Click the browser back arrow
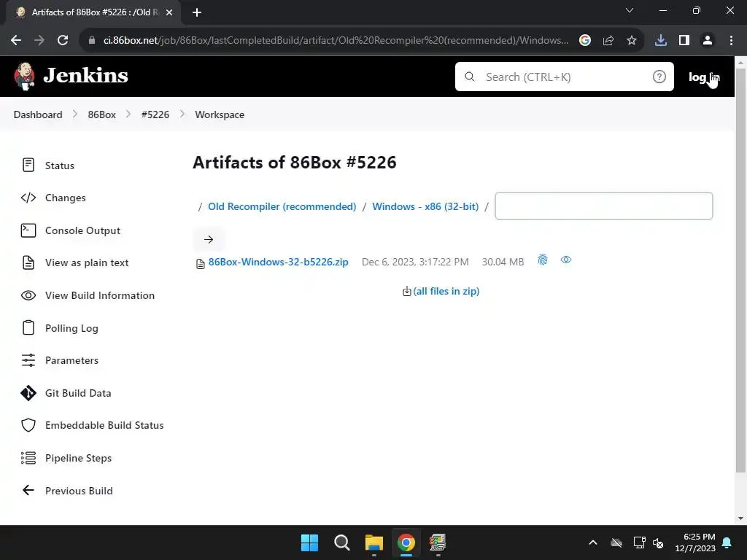Image resolution: width=747 pixels, height=560 pixels. (x=16, y=41)
